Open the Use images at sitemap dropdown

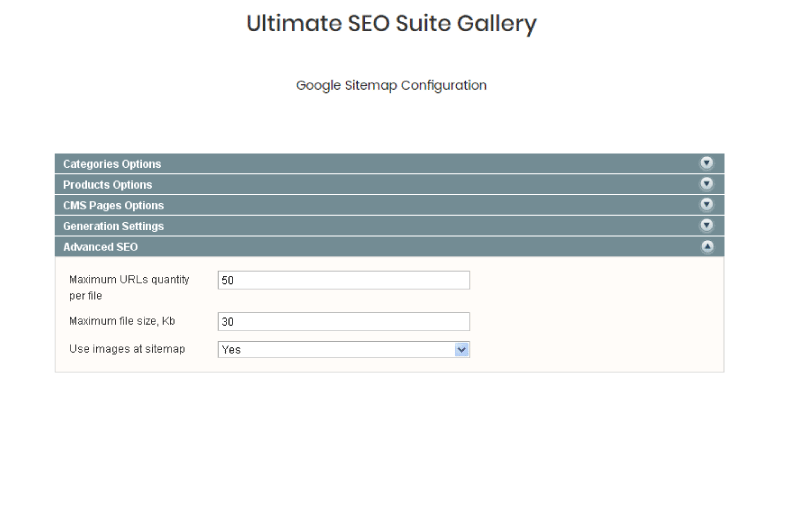(x=343, y=349)
